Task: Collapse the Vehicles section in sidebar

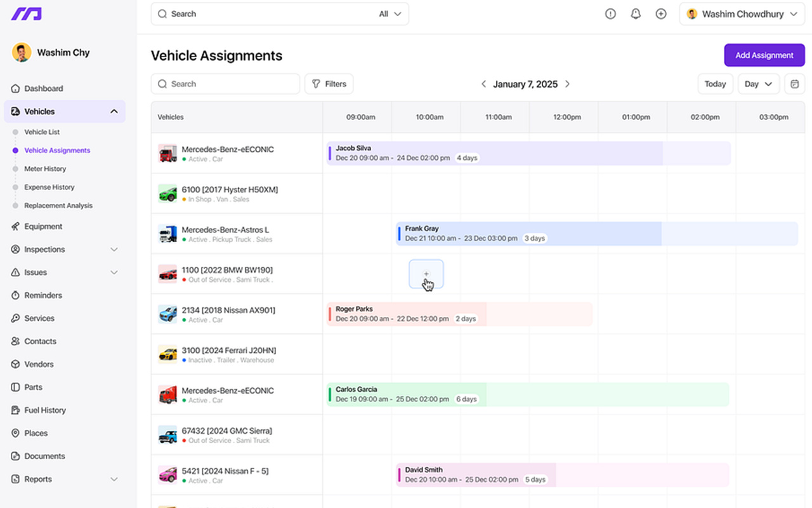Action: pos(114,110)
